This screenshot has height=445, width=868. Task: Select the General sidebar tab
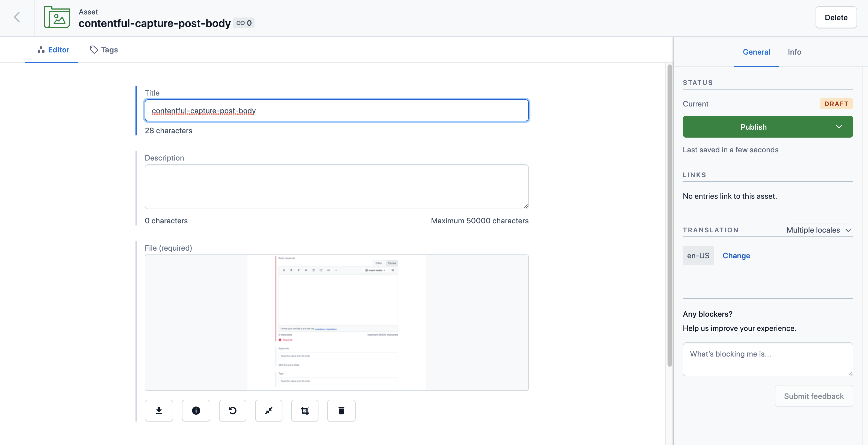pos(756,52)
